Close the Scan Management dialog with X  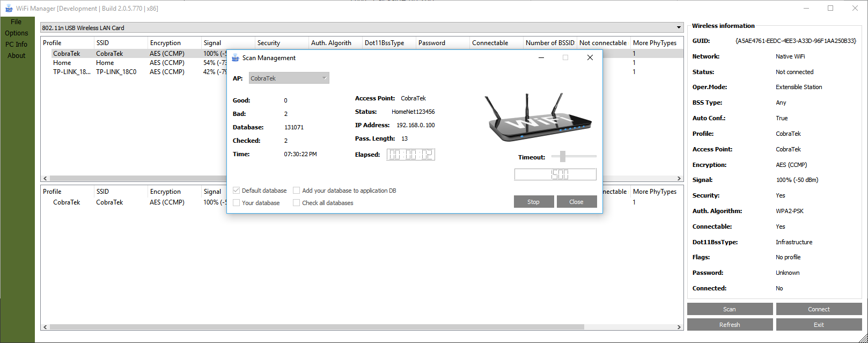tap(590, 58)
